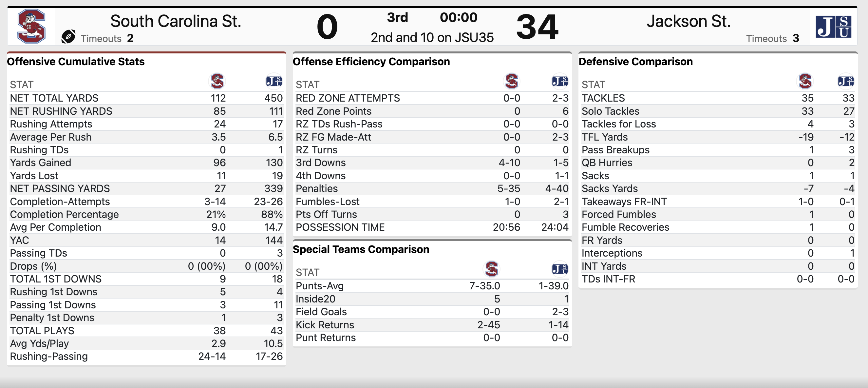Select the 2nd and 10 on JSU35 text
The height and width of the screenshot is (388, 868).
tap(433, 37)
